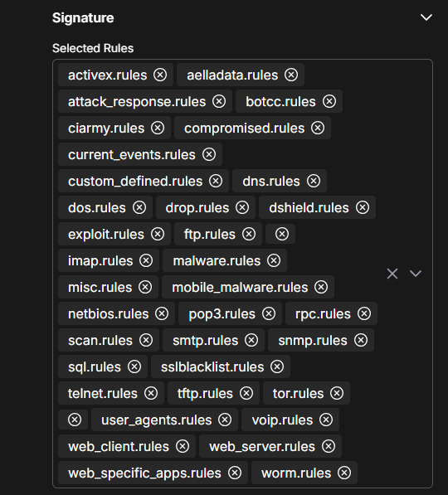Delete the botcc.rules tag
This screenshot has height=495, width=448.
(329, 102)
